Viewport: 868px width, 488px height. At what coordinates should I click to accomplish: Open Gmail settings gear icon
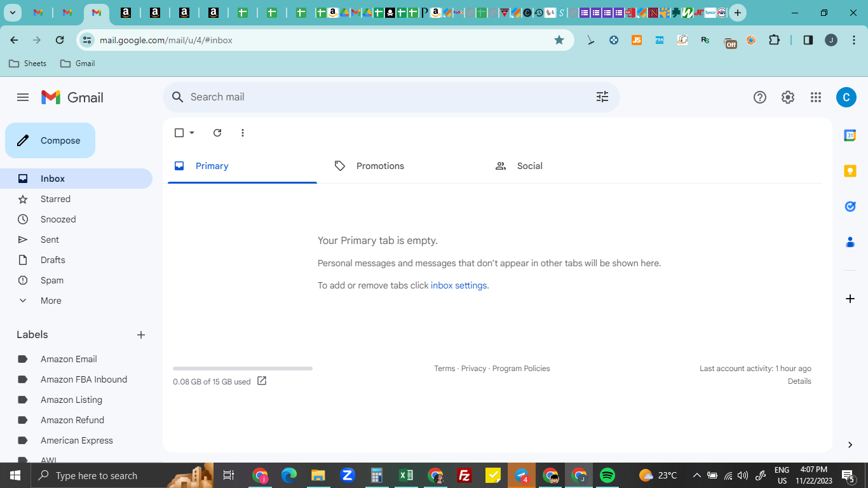point(788,97)
